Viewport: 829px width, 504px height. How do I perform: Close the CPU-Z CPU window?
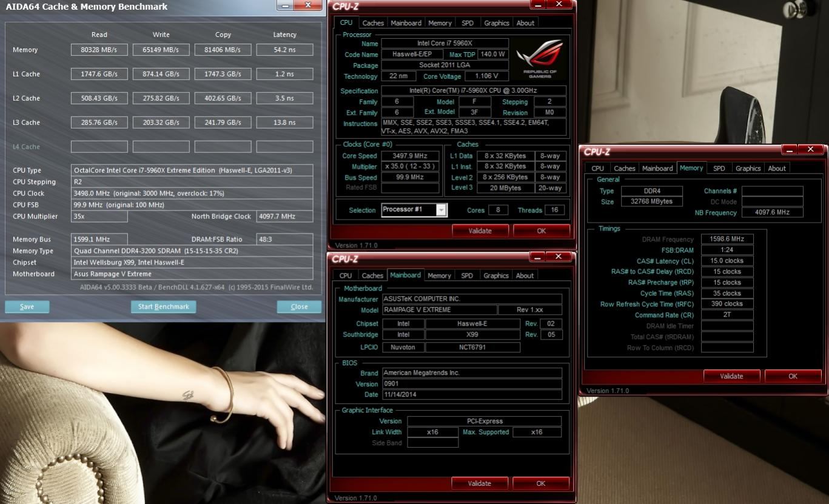(559, 4)
